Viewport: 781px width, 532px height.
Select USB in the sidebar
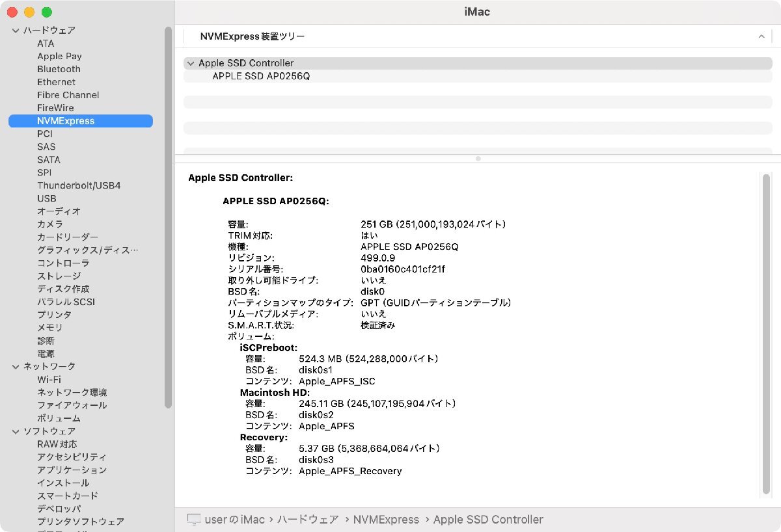[x=47, y=198]
